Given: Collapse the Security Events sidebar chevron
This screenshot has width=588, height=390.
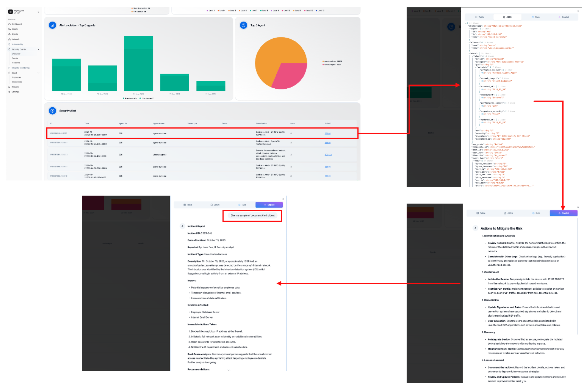Looking at the screenshot, I should (x=38, y=49).
